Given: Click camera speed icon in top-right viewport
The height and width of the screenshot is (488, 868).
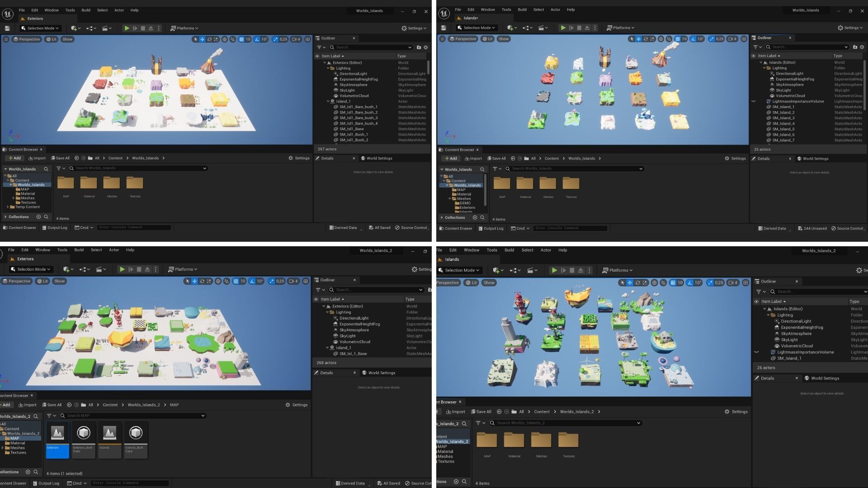Looking at the screenshot, I should pyautogui.click(x=732, y=39).
